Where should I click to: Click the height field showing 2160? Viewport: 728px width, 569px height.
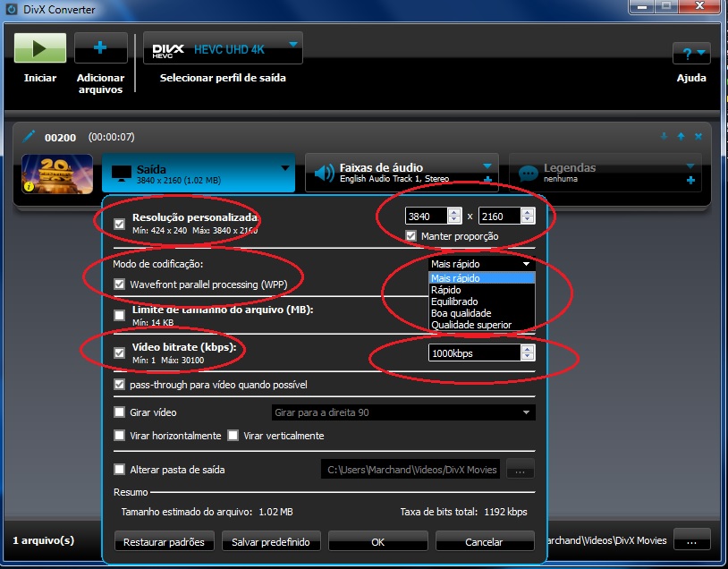(x=500, y=216)
